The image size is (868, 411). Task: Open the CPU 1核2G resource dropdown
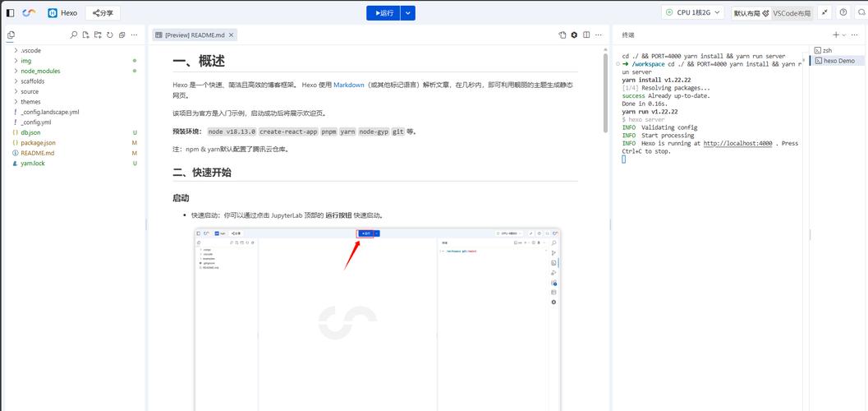tap(692, 13)
